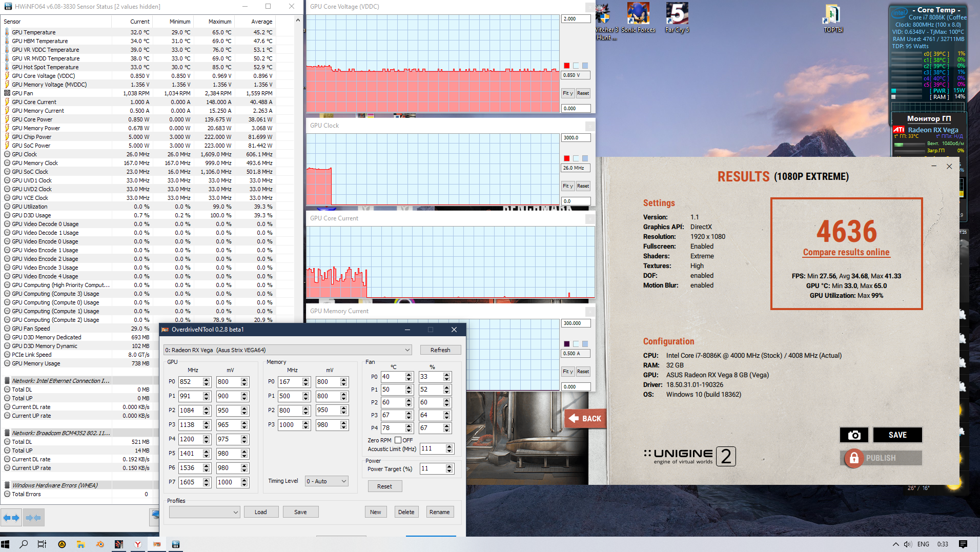
Task: Switch to the OverdriveNTool taskbar button
Action: point(157,544)
